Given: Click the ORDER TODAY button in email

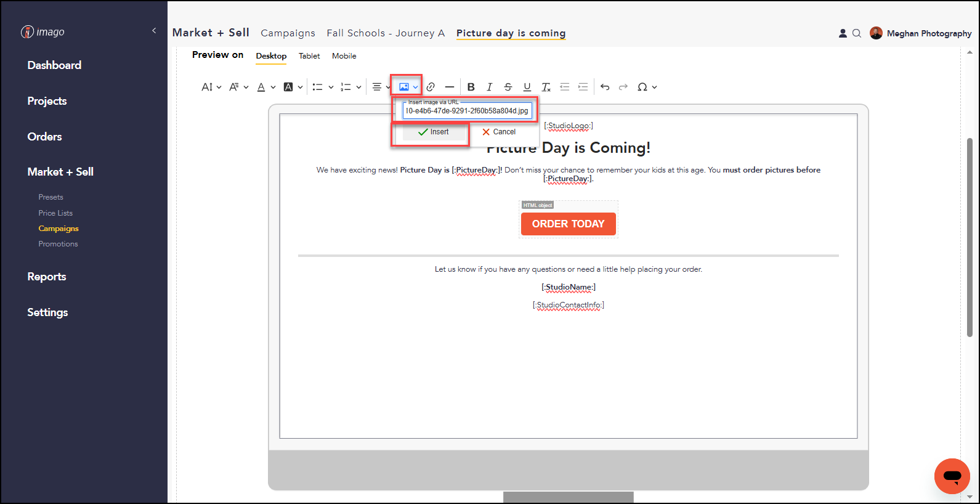Looking at the screenshot, I should [x=569, y=224].
